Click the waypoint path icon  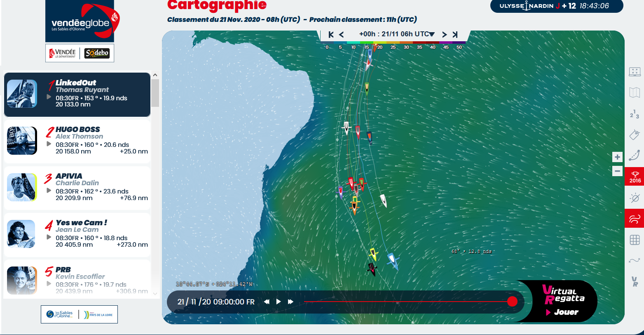635,260
